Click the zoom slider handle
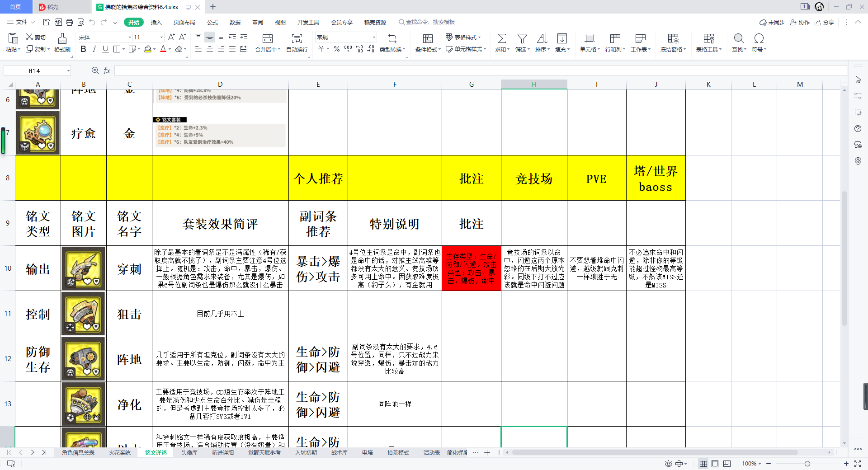This screenshot has height=470, width=868. pos(807,464)
